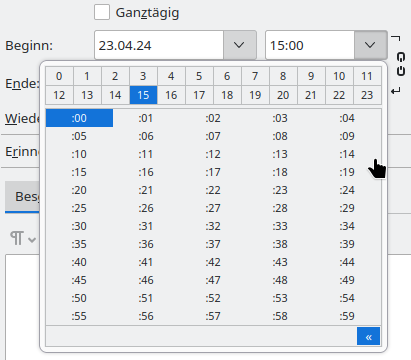This screenshot has width=411, height=360.
Task: Pick minute :17
Action: tap(213, 172)
